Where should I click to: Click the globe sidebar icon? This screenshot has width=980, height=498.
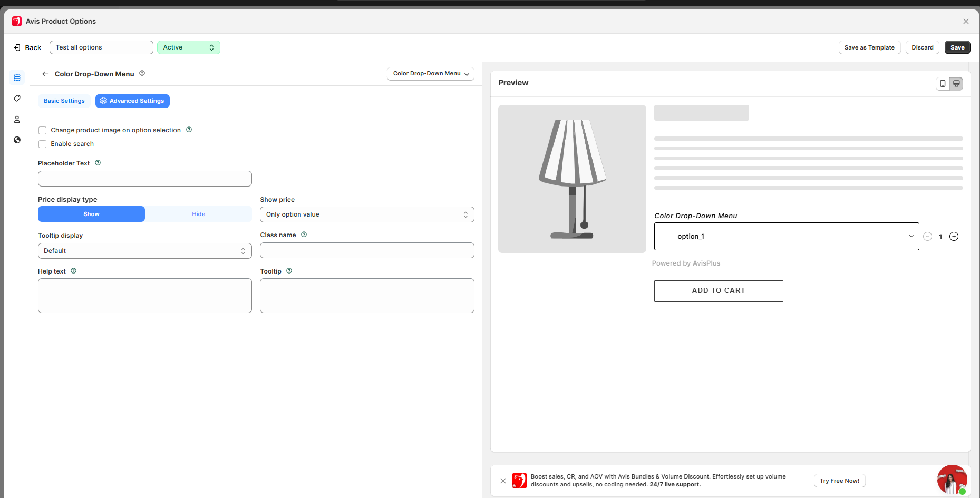pos(17,140)
